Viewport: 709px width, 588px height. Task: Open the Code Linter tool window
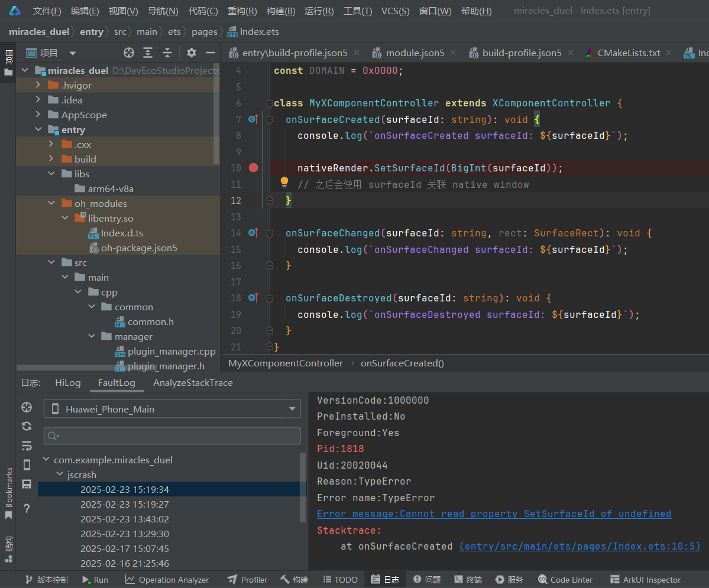click(x=565, y=580)
